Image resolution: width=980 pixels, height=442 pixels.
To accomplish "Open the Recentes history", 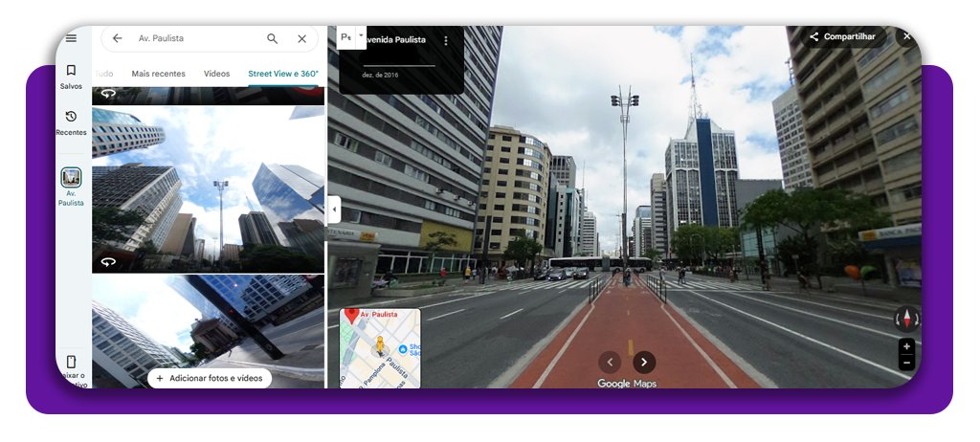I will 71,123.
